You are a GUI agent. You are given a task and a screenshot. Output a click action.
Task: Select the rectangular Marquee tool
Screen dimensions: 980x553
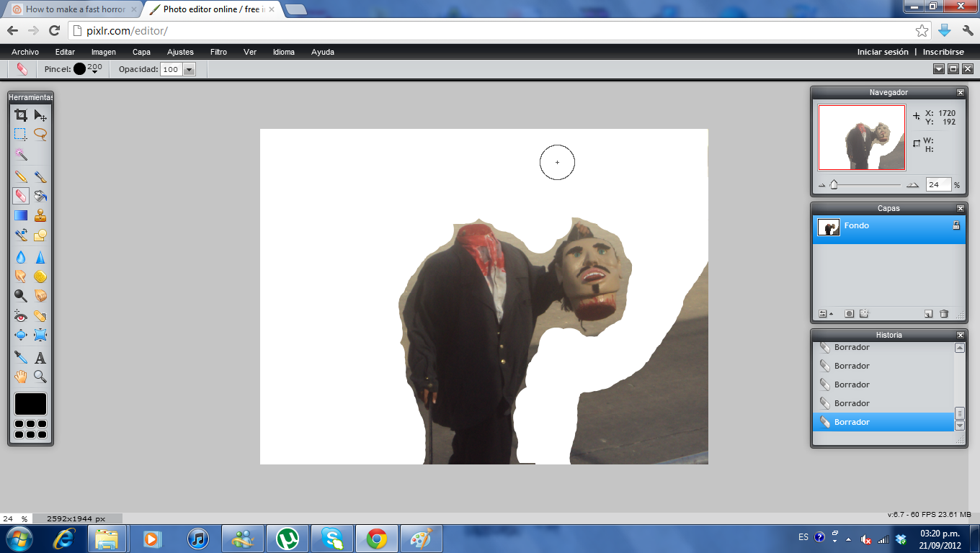point(21,134)
